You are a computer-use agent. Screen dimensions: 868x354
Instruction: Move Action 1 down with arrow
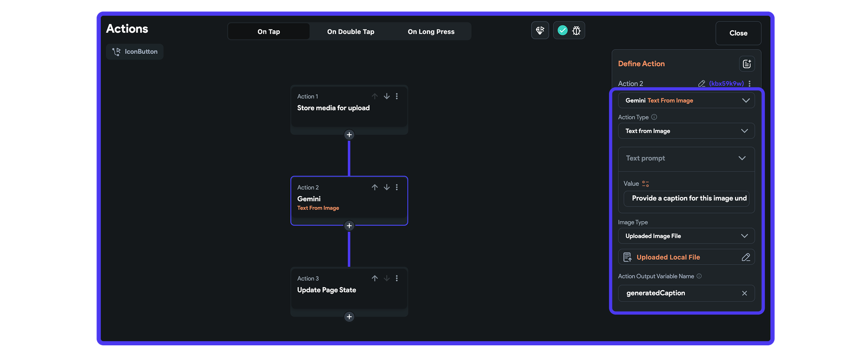[386, 96]
